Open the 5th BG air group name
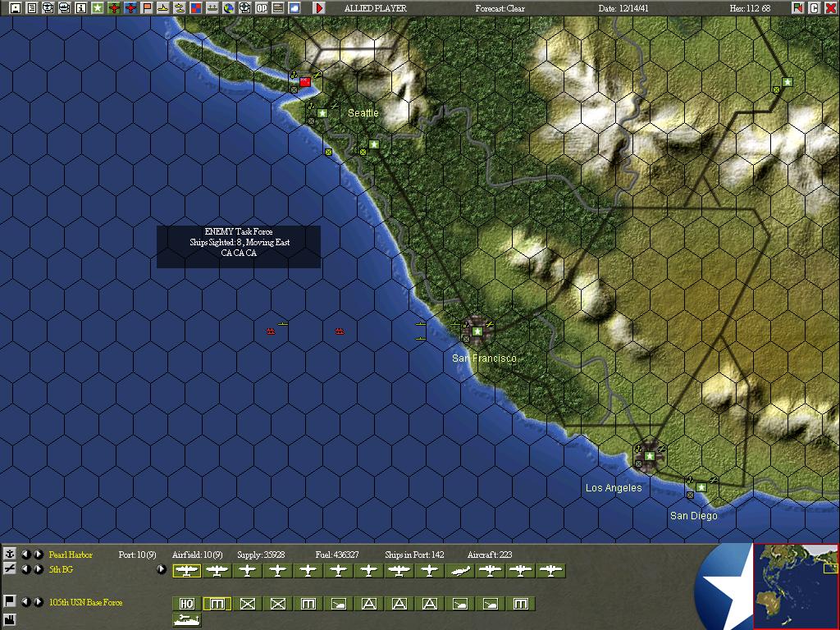The height and width of the screenshot is (630, 840). 61,569
